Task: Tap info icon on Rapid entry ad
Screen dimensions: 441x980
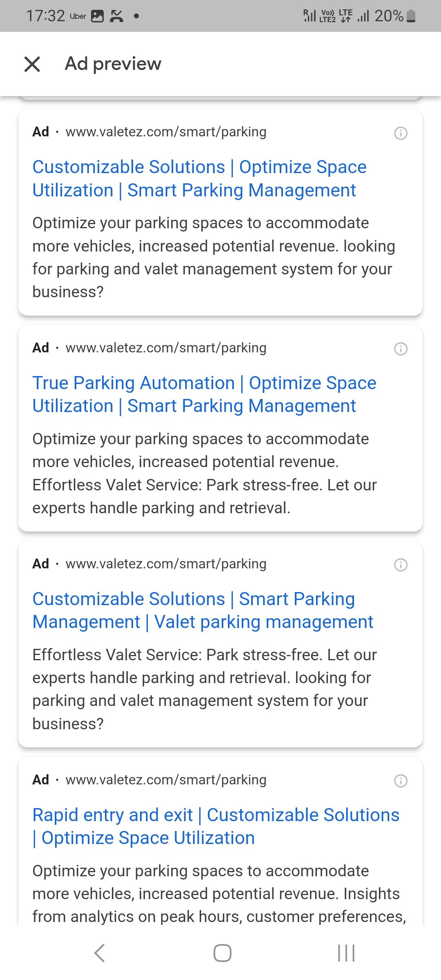Action: tap(401, 781)
